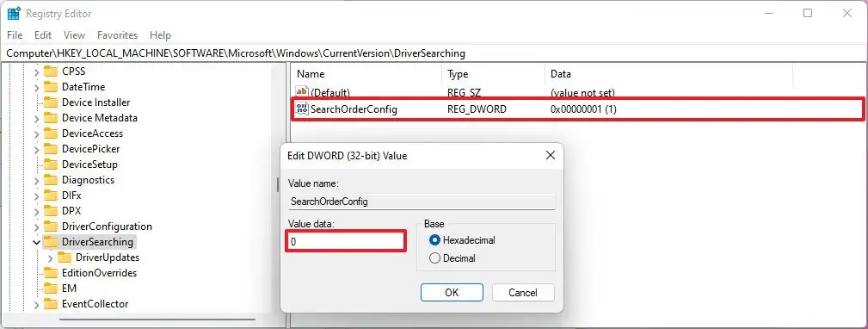Click the Registry Editor title bar icon
Viewport: 868px width, 329px height.
(x=14, y=13)
